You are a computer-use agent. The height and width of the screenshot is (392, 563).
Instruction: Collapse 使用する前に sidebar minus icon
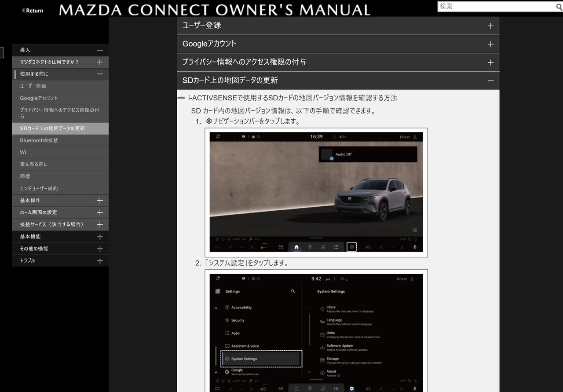click(x=100, y=74)
